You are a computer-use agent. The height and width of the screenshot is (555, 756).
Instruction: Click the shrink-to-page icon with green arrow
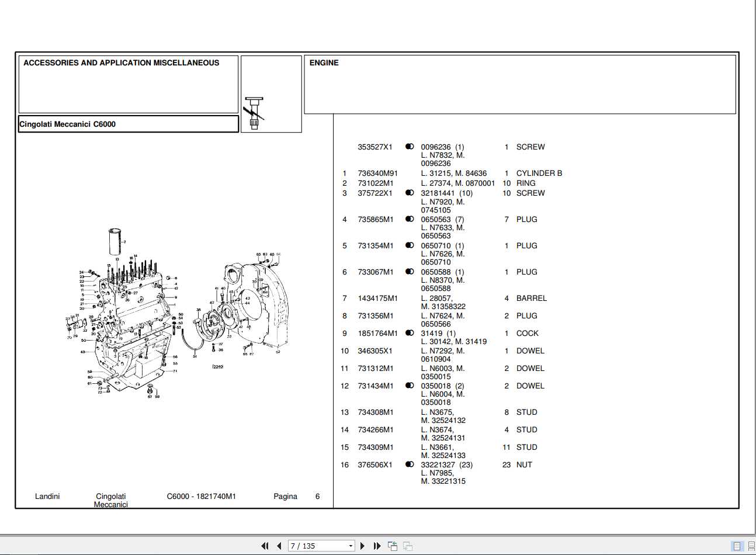[x=392, y=545]
